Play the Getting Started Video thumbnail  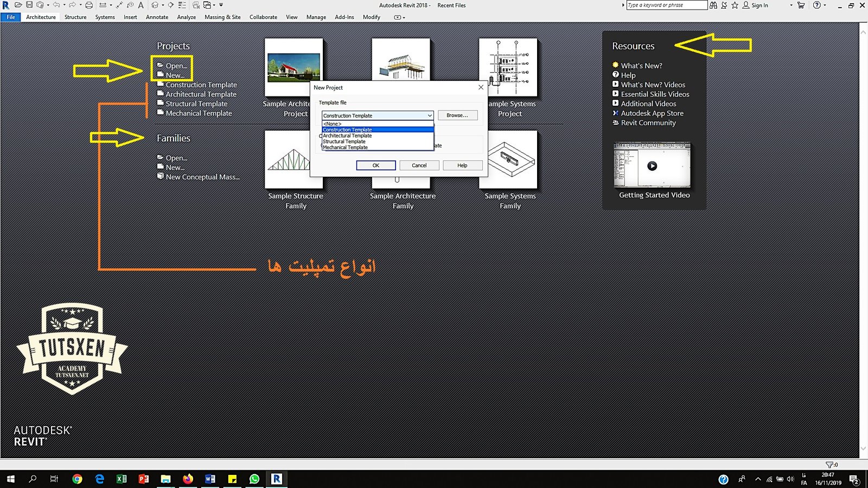click(652, 166)
